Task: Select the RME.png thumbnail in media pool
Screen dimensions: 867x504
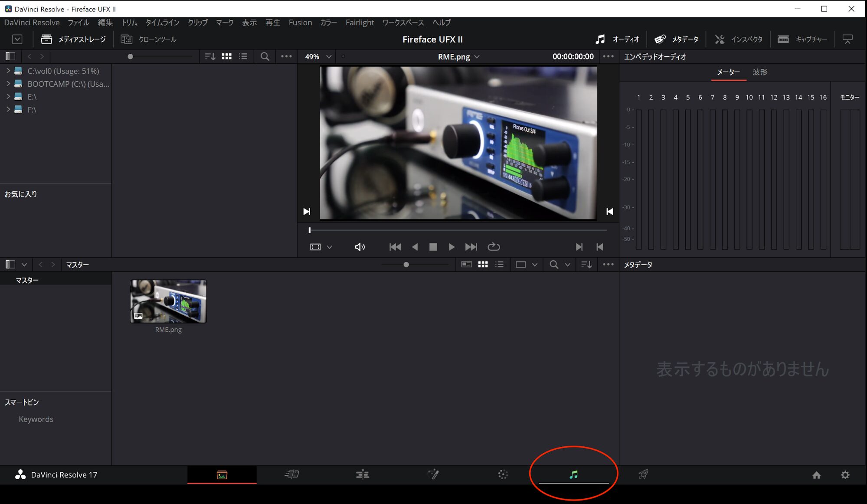Action: (x=168, y=301)
